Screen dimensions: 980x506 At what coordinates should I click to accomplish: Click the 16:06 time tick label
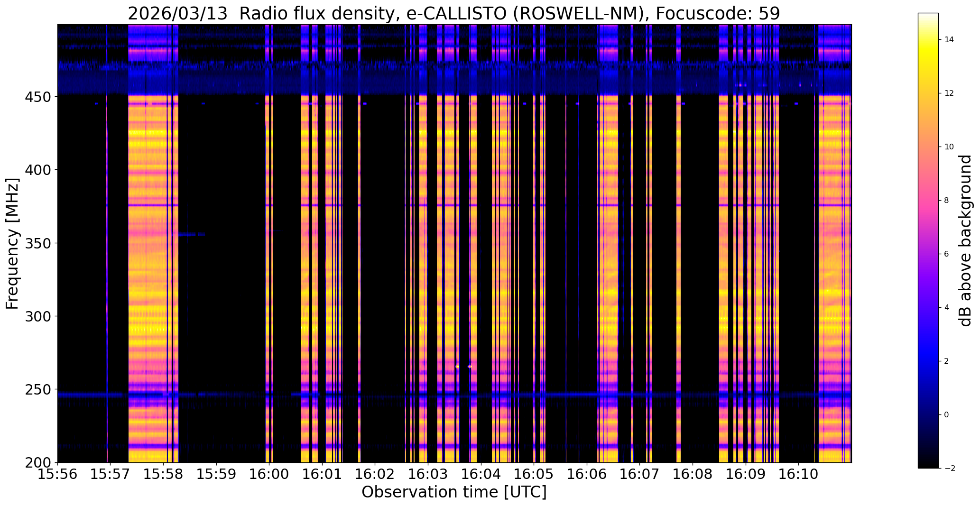587,473
